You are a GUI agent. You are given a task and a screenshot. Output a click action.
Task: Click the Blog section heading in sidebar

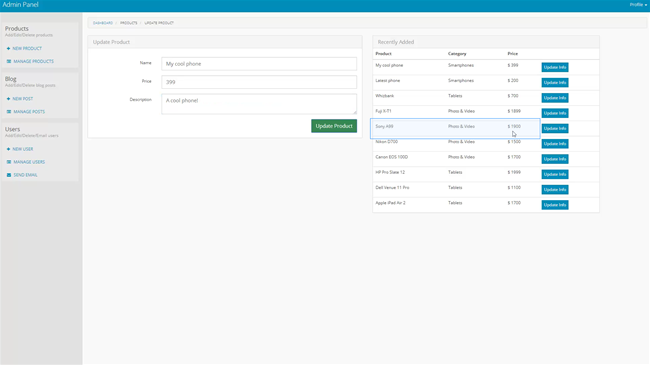pyautogui.click(x=11, y=79)
